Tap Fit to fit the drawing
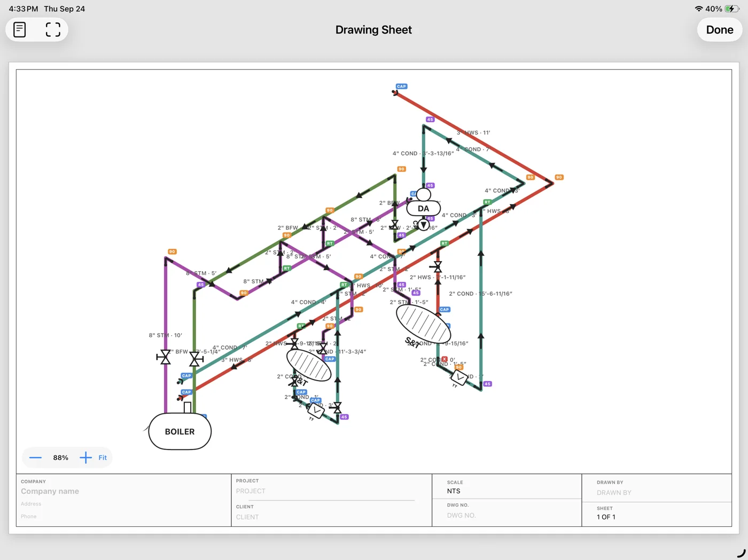This screenshot has height=560, width=748. point(103,458)
